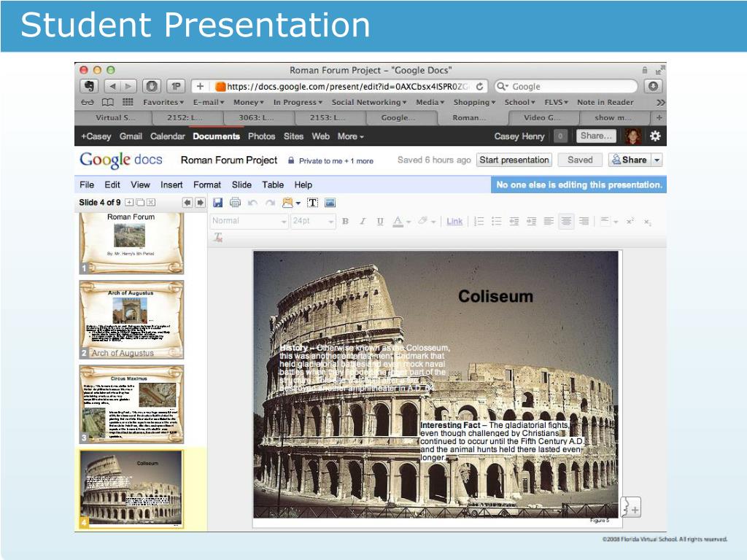This screenshot has width=747, height=560.
Task: Go to the previous slide arrow
Action: 187,203
